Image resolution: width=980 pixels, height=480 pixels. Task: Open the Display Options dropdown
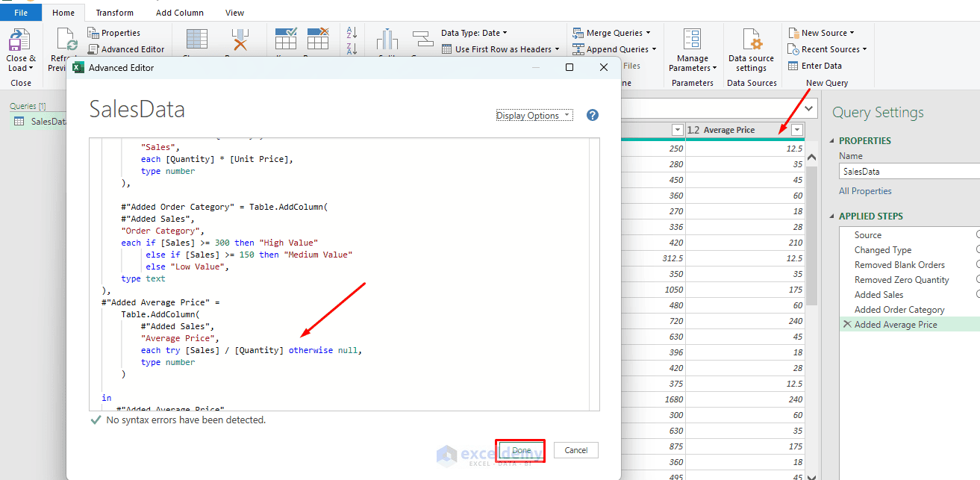tap(534, 116)
